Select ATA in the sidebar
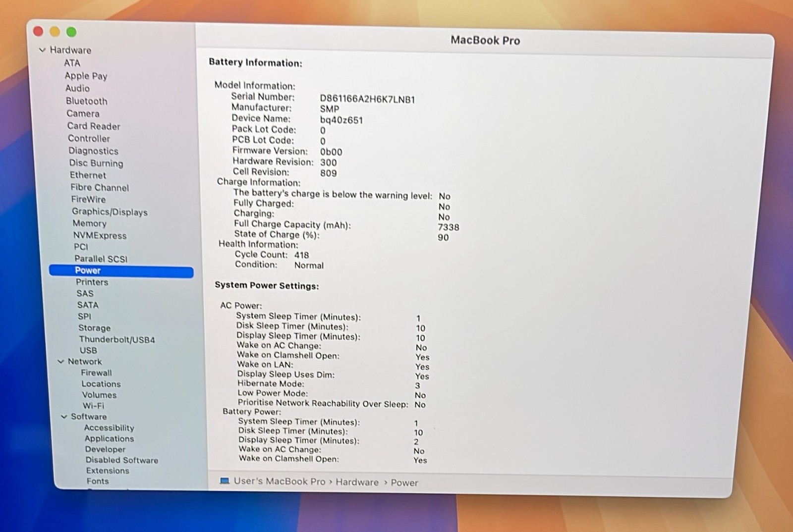793x532 pixels. 72,63
